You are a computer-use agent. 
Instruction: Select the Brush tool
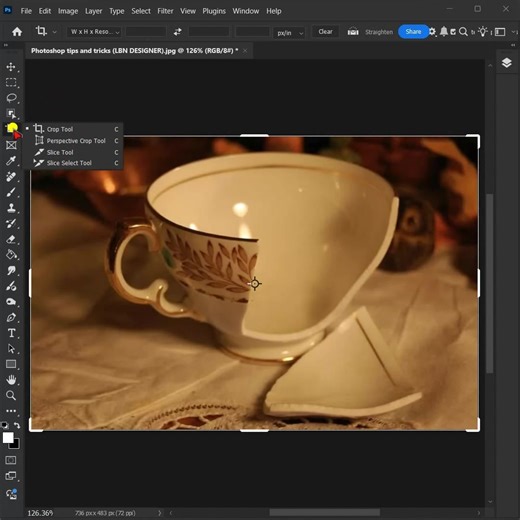coord(11,192)
